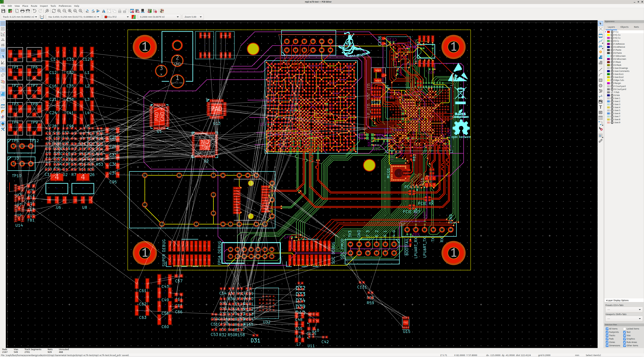Activate the Measure tool ruler icon
The width and height of the screenshot is (644, 357).
pos(601,141)
